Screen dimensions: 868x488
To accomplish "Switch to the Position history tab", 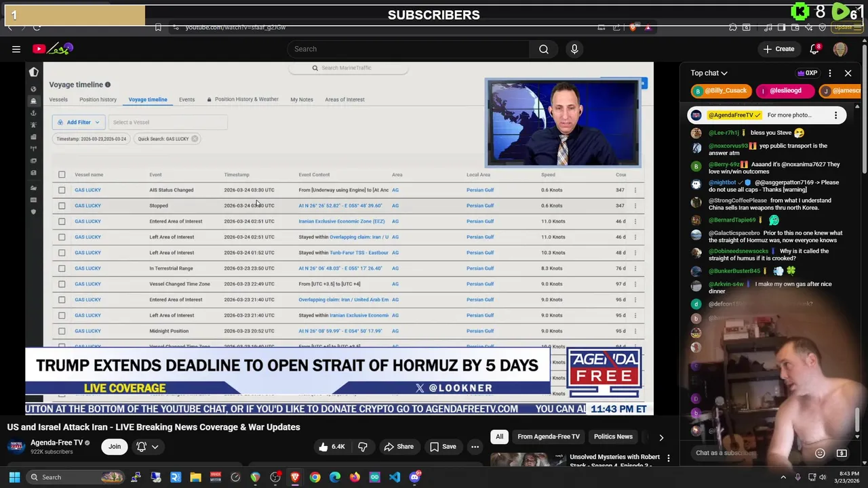I will point(98,100).
